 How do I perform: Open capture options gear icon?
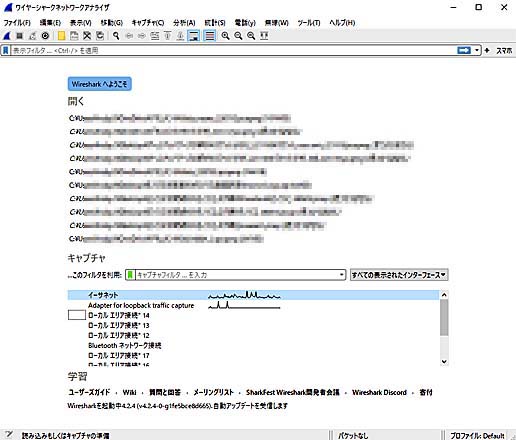pos(45,36)
